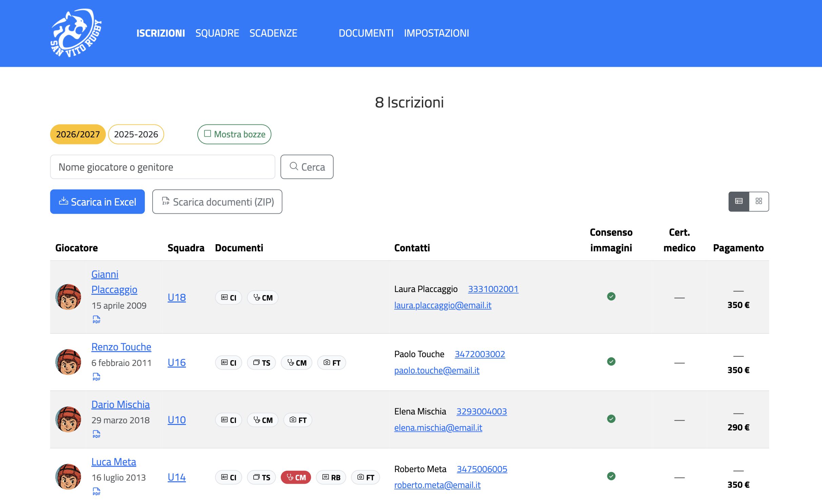Call phone number 3293004003
The image size is (822, 504).
click(x=482, y=411)
